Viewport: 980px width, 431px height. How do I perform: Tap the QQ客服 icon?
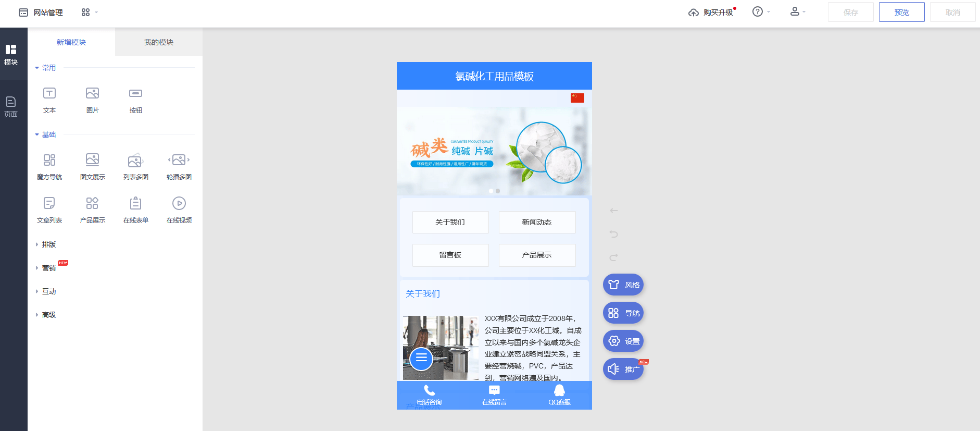559,390
